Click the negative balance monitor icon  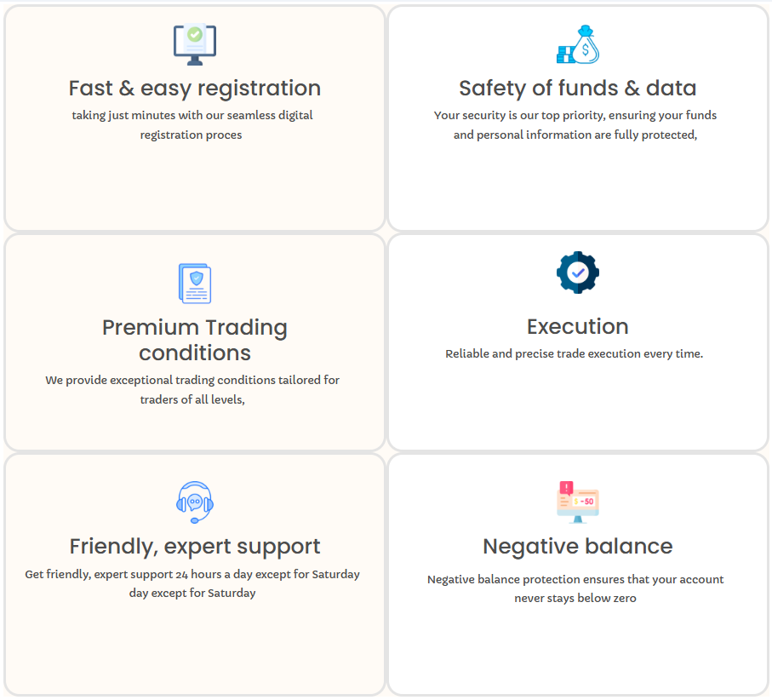click(578, 502)
